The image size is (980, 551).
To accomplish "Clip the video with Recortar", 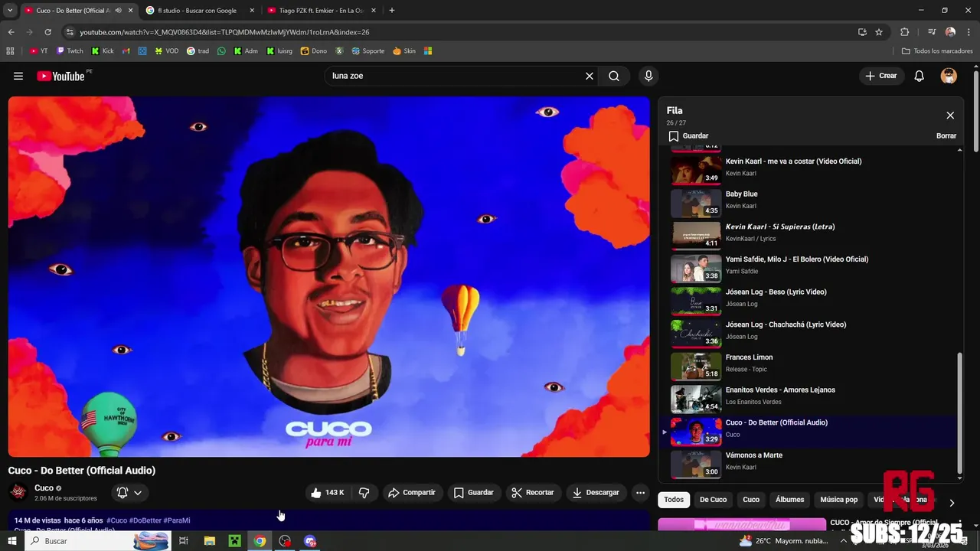I will tap(533, 493).
